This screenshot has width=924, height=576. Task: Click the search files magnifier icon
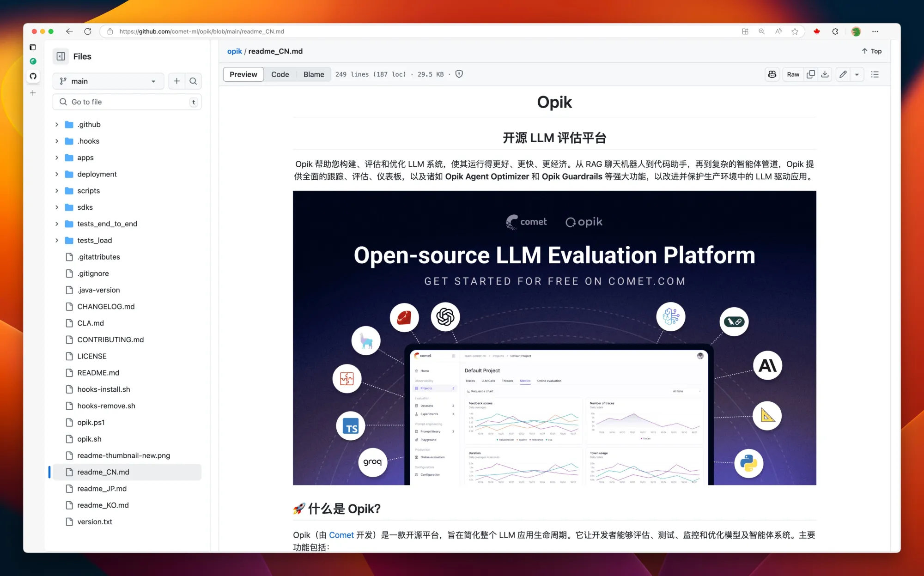pos(193,81)
